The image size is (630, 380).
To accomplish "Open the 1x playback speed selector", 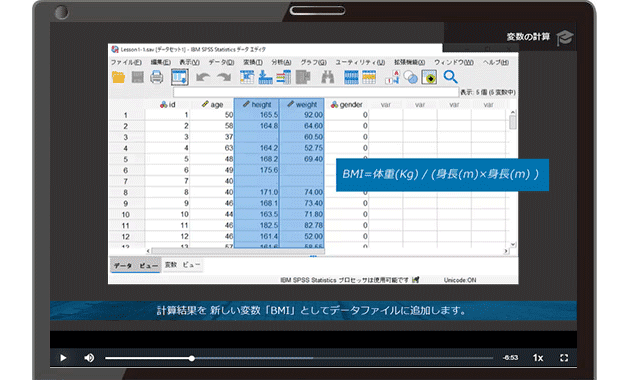I will 538,358.
